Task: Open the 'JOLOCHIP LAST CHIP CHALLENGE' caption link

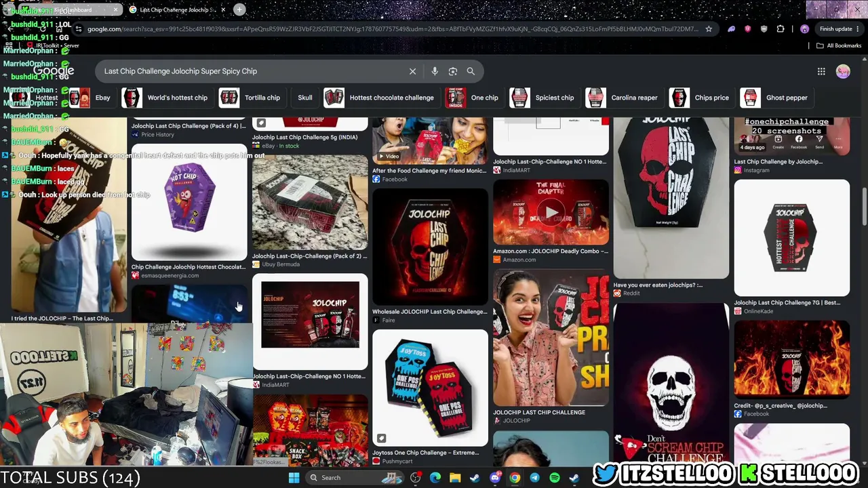Action: coord(539,412)
